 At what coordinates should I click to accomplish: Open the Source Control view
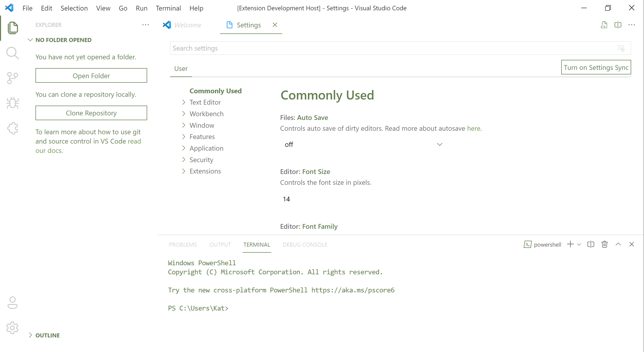coord(12,78)
